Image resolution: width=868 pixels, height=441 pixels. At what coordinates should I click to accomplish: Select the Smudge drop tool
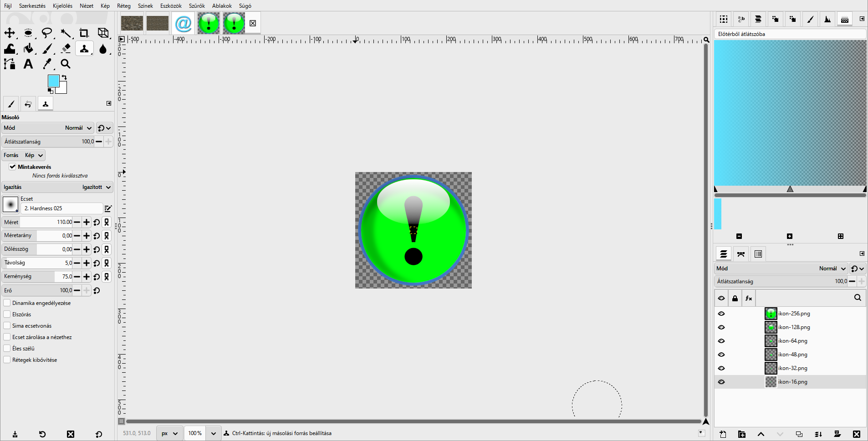tap(103, 48)
